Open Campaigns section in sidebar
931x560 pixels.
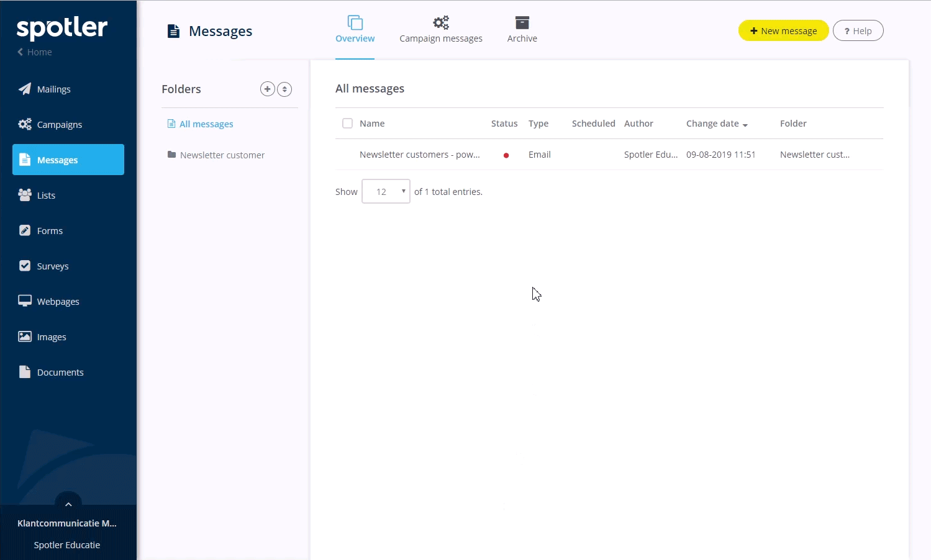click(x=59, y=125)
